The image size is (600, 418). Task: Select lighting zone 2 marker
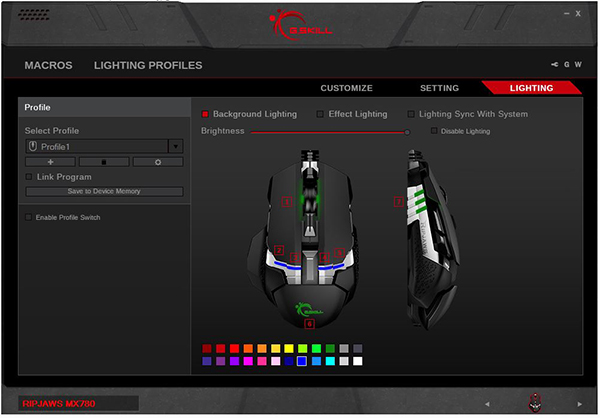(x=279, y=250)
